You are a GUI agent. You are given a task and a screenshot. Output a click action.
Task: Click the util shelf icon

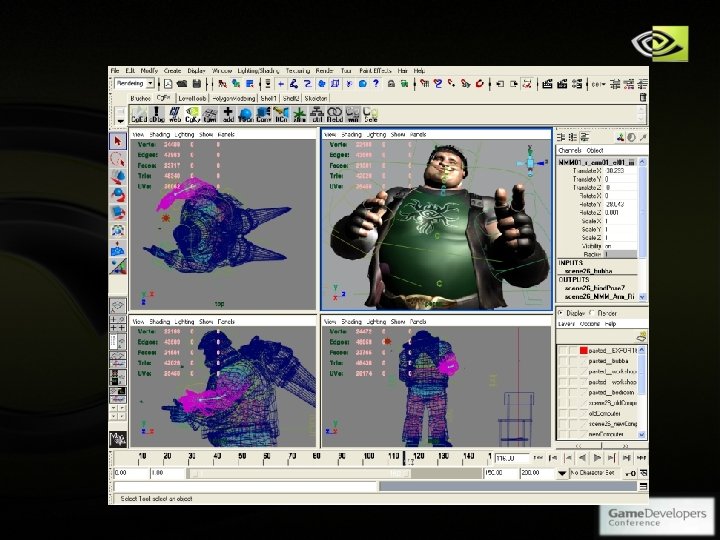coord(317,114)
